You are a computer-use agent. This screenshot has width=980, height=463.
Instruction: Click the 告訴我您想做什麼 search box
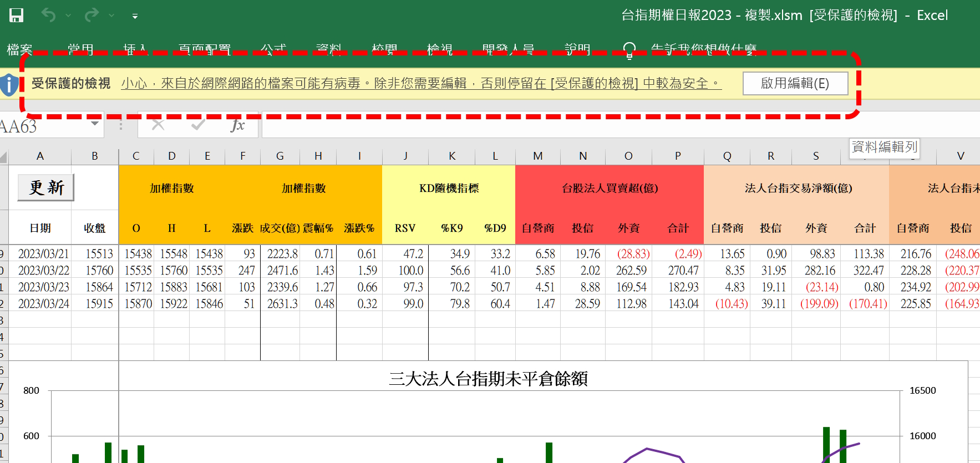click(704, 50)
